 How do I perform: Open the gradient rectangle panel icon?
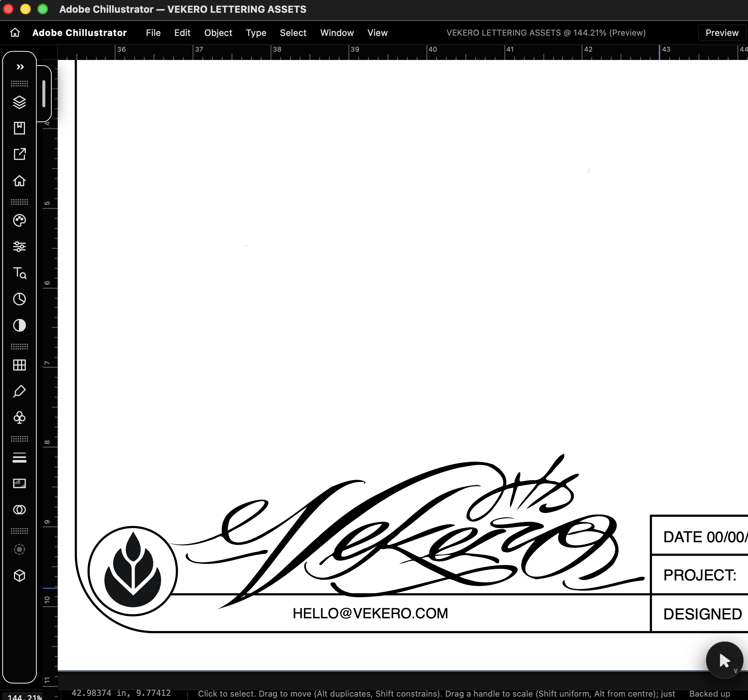(x=19, y=483)
